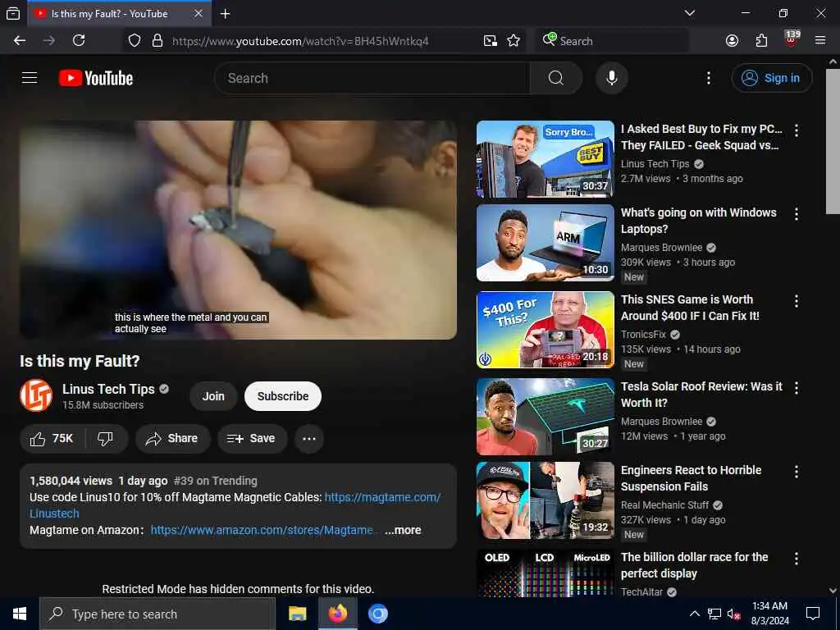Click Windows taskbar search box
This screenshot has height=630, width=840.
pyautogui.click(x=157, y=614)
